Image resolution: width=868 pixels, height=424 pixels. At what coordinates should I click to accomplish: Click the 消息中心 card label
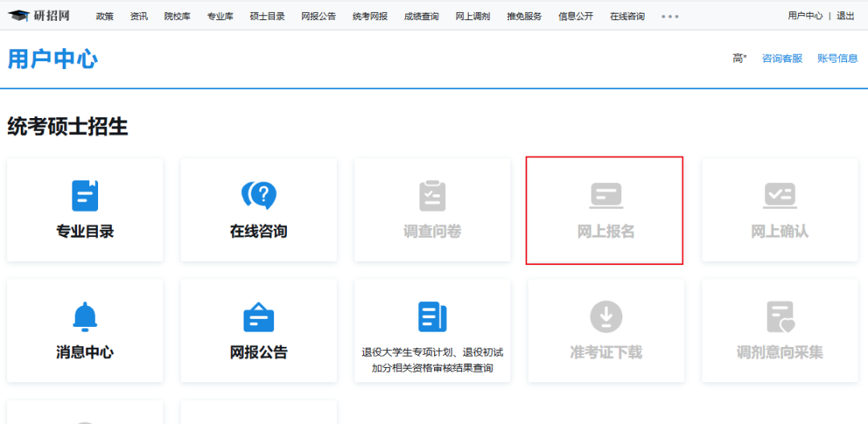84,353
